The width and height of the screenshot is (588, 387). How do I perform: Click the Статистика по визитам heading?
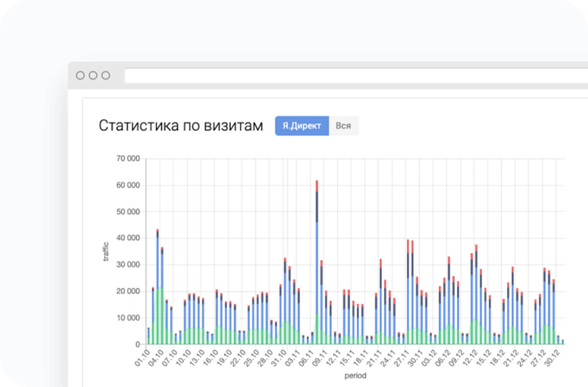point(180,126)
